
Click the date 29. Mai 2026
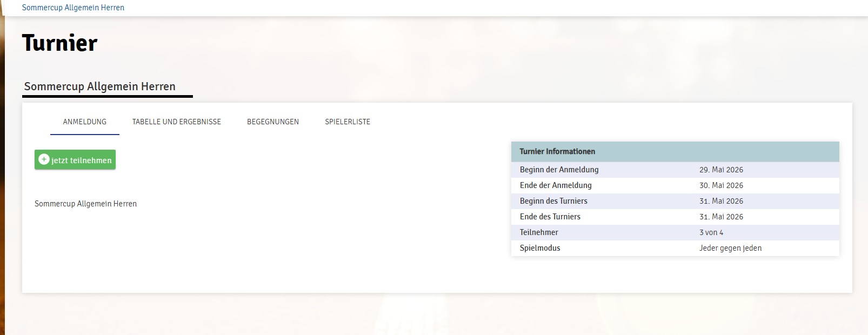click(x=721, y=170)
